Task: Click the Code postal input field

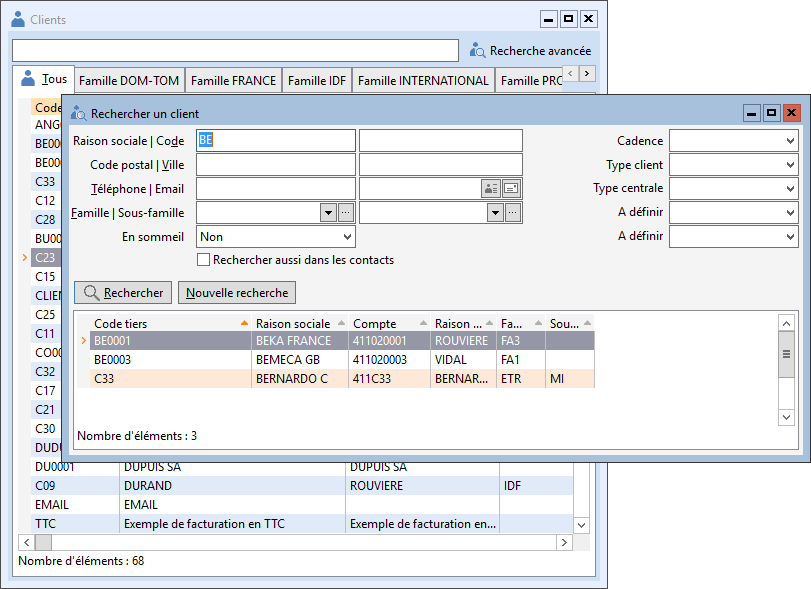Action: click(276, 164)
